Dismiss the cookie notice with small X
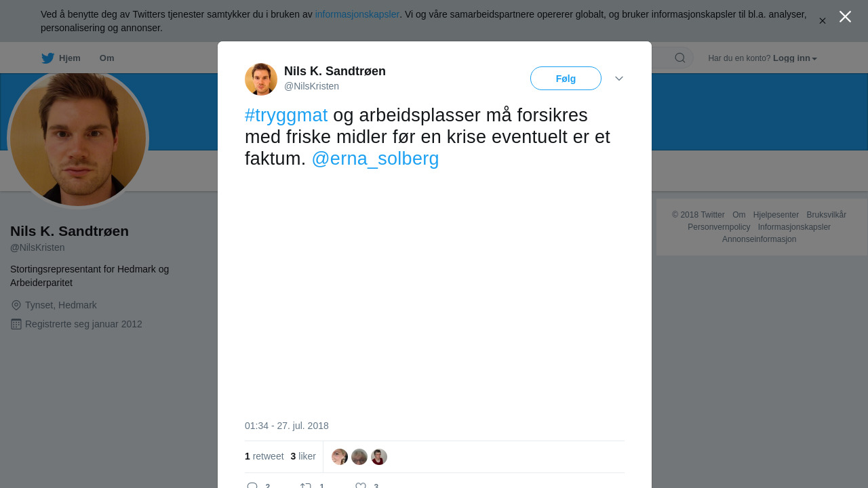Screen dimensions: 868x488 [823, 21]
